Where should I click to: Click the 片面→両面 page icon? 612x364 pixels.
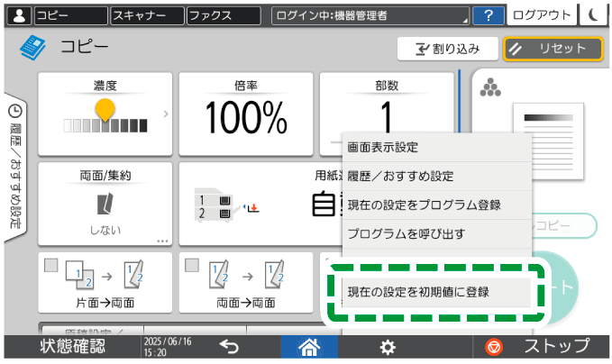105,275
